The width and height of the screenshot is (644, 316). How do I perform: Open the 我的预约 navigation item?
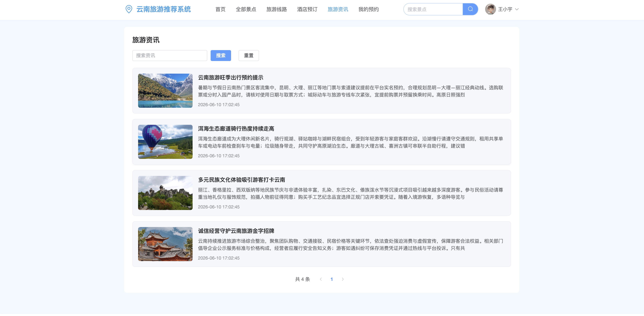tap(368, 9)
